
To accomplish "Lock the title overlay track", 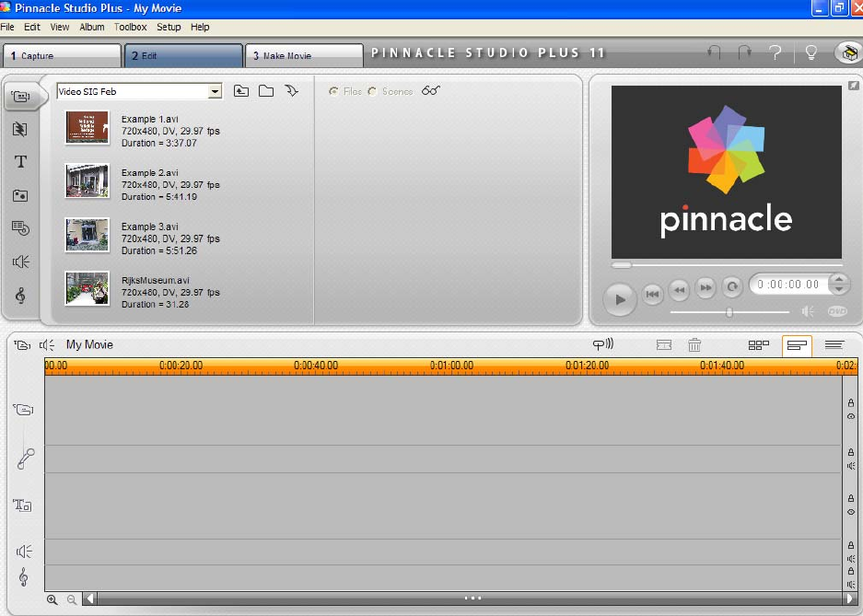I will tap(851, 498).
